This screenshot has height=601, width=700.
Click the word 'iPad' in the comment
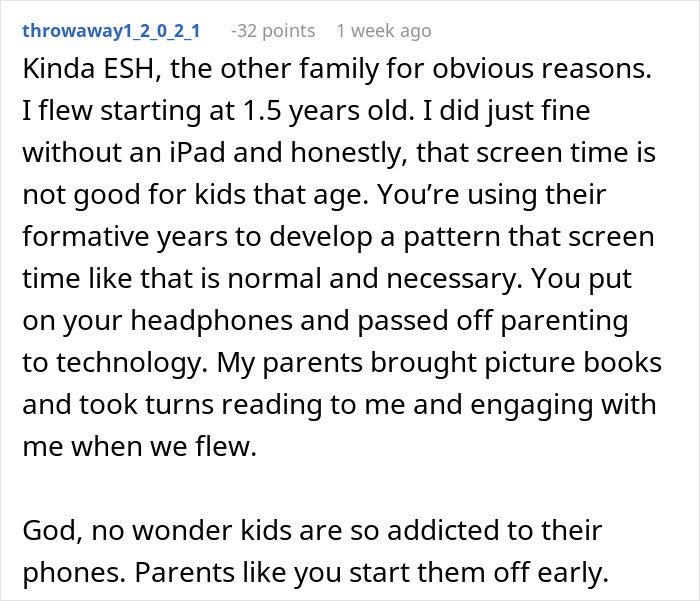pyautogui.click(x=197, y=153)
